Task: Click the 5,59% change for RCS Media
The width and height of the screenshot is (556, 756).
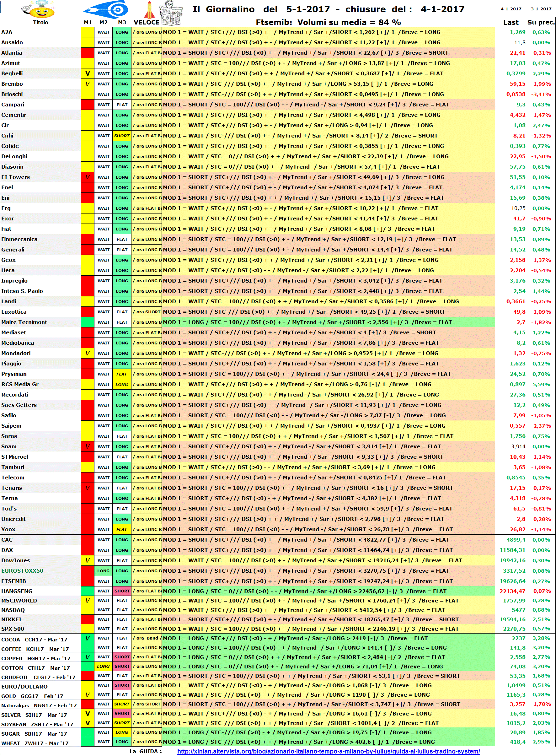Action: [x=541, y=384]
